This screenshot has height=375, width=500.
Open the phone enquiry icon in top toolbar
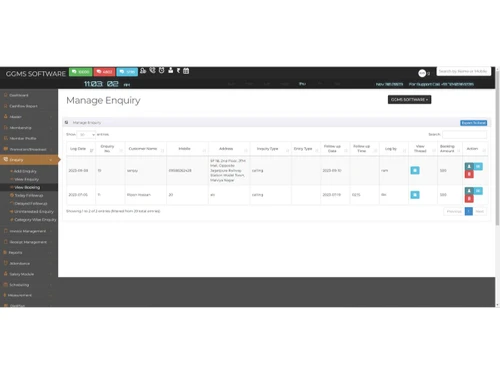pyautogui.click(x=152, y=70)
